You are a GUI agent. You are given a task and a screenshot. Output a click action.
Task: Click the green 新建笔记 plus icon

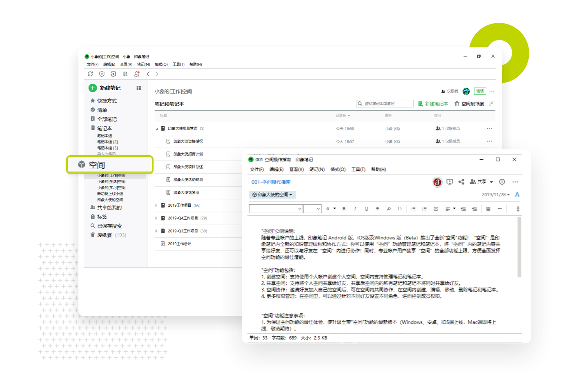click(93, 88)
